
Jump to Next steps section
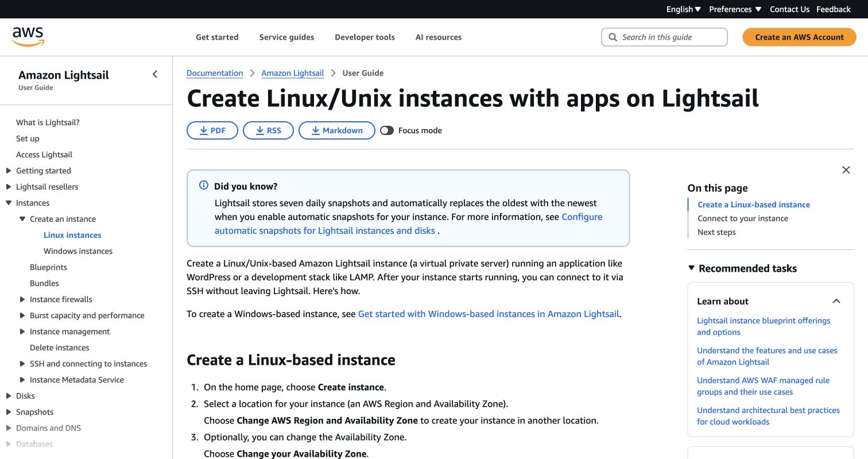[716, 232]
